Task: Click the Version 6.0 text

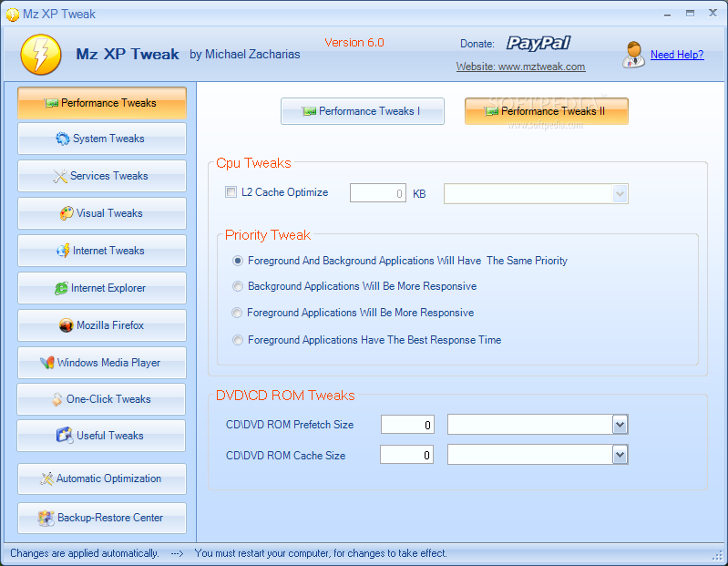Action: 354,43
